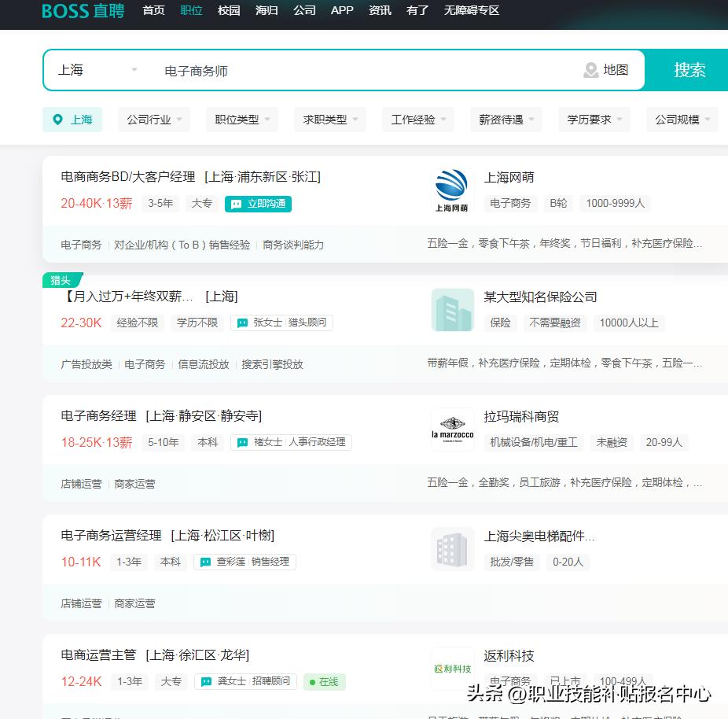Click the chat bubble next to 褚女士
Screen dimensions: 728x719
coord(242,442)
